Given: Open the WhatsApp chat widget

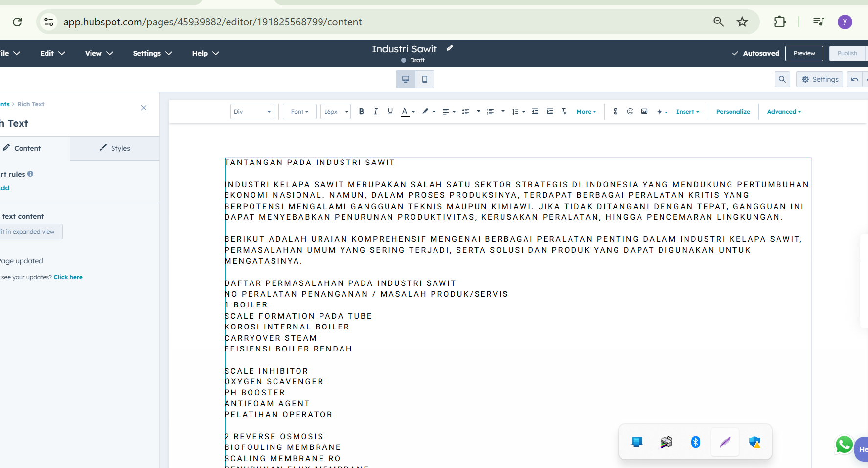Looking at the screenshot, I should [x=844, y=445].
